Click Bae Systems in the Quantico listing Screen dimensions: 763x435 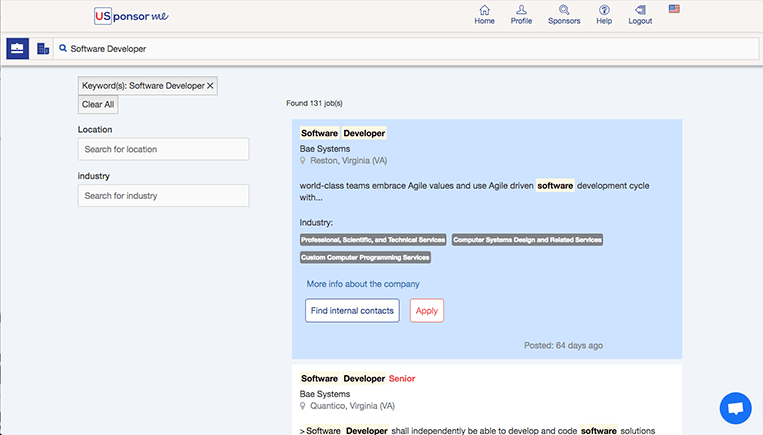click(325, 394)
